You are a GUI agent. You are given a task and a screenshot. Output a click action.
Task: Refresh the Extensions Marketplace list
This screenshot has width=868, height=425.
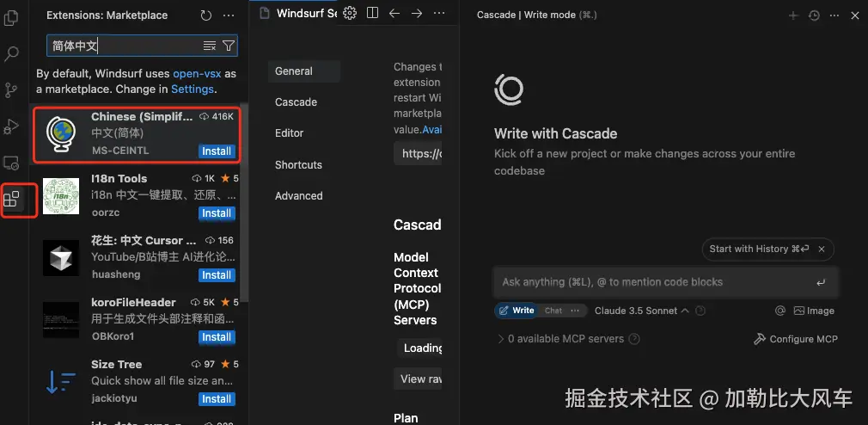tap(206, 15)
